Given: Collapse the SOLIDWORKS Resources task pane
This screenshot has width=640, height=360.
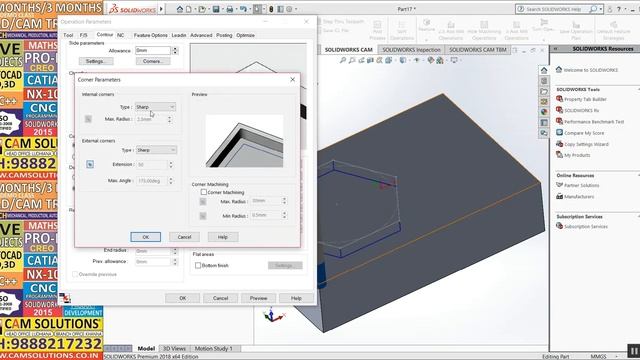Looking at the screenshot, I should click(x=556, y=49).
